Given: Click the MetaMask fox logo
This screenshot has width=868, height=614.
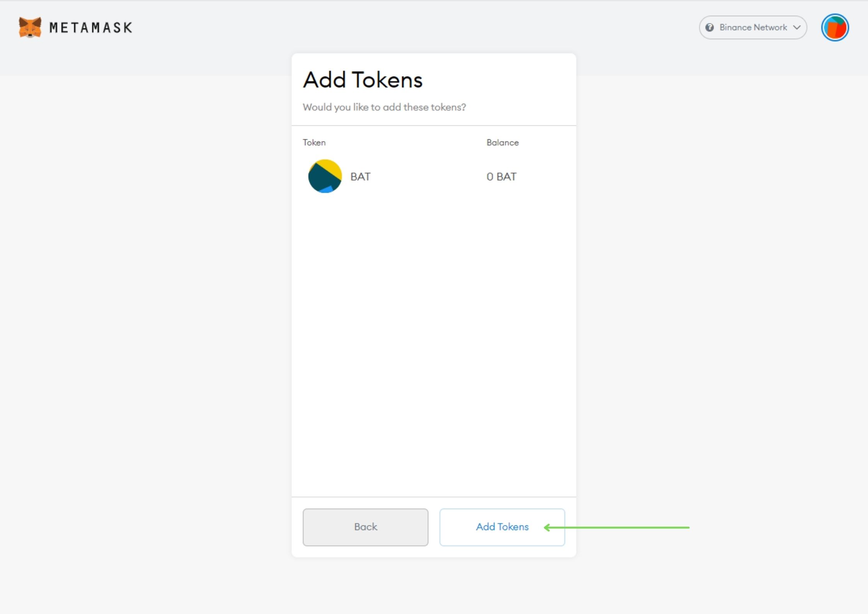Looking at the screenshot, I should 30,27.
